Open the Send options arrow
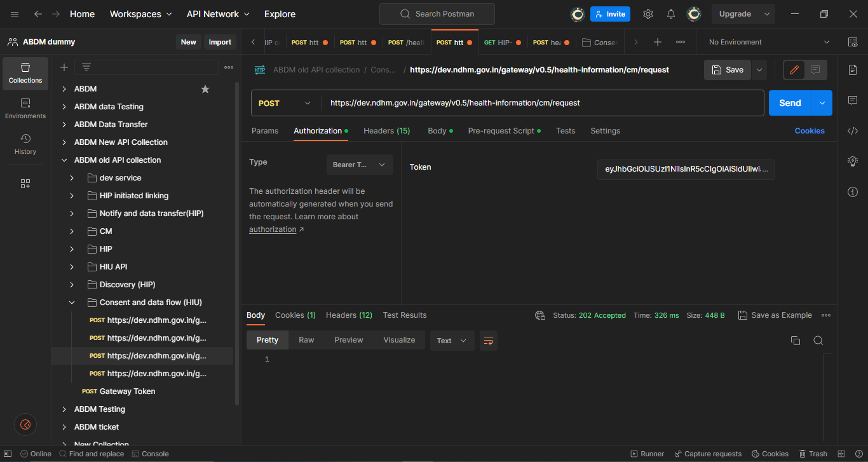This screenshot has width=868, height=462. (x=822, y=103)
